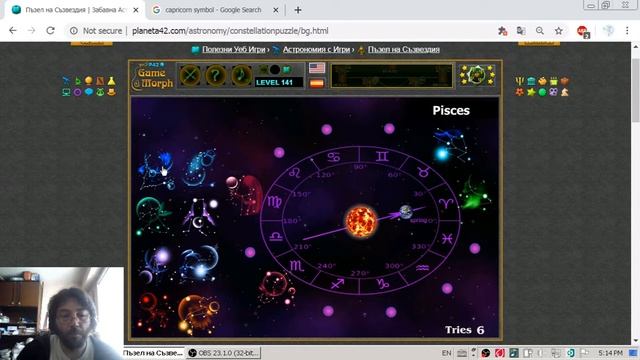Switch game language with the US flag
Viewport: 640px width, 360px height.
[317, 68]
